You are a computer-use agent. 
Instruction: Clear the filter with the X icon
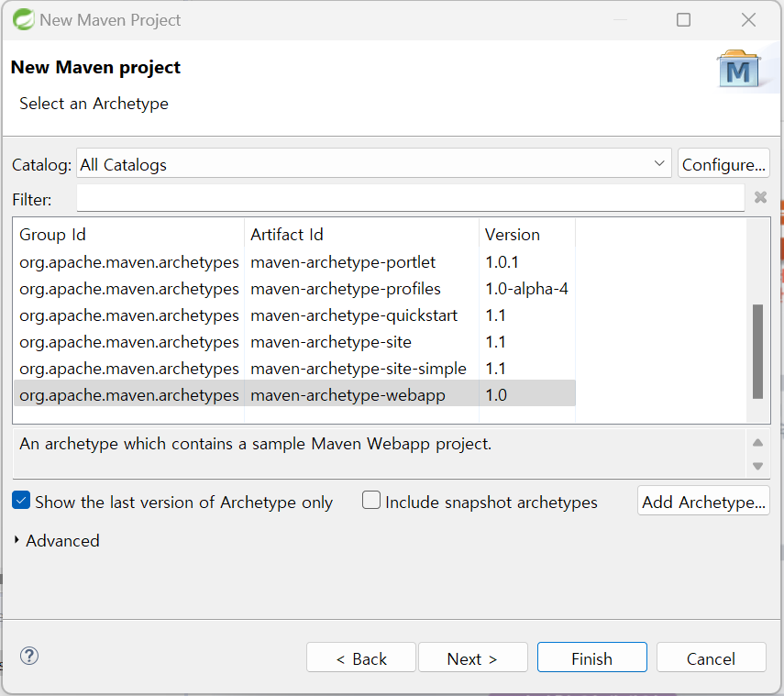tap(760, 197)
